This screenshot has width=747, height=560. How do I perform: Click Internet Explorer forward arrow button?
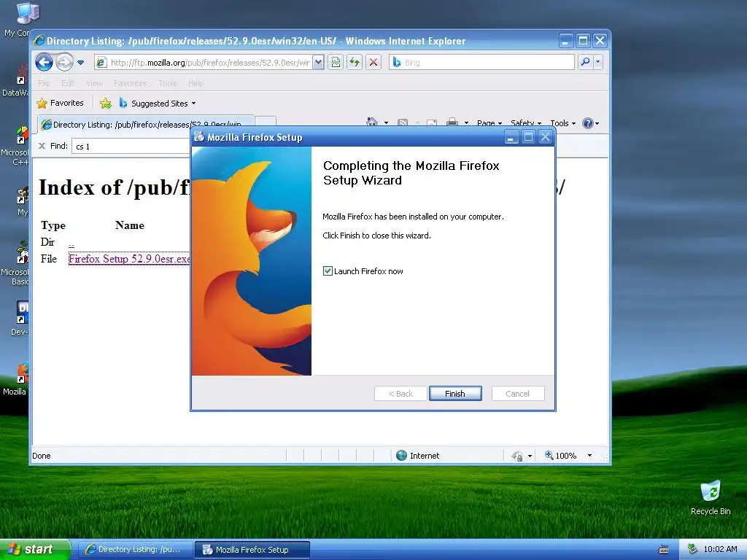[x=64, y=62]
